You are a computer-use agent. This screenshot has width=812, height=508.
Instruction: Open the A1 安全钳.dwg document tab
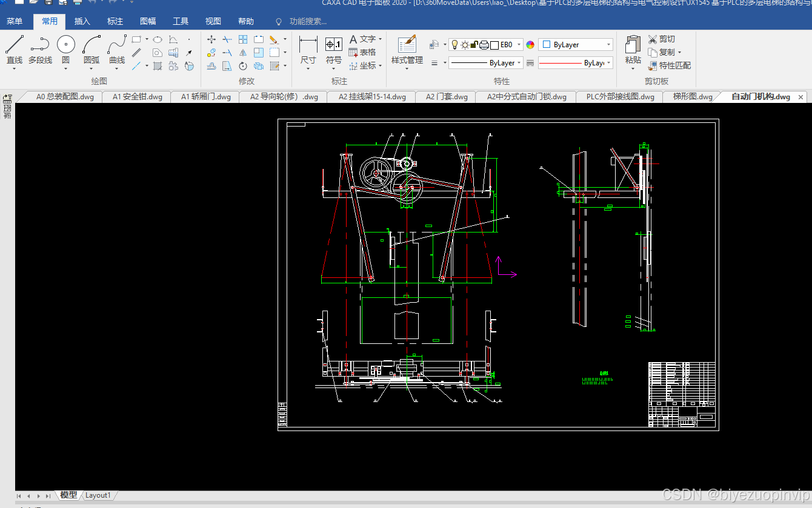click(137, 96)
